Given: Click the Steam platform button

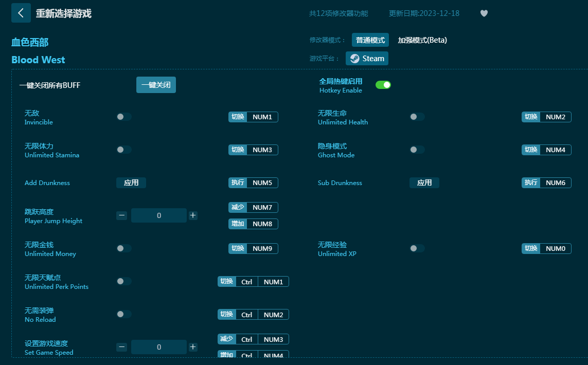Looking at the screenshot, I should 367,59.
